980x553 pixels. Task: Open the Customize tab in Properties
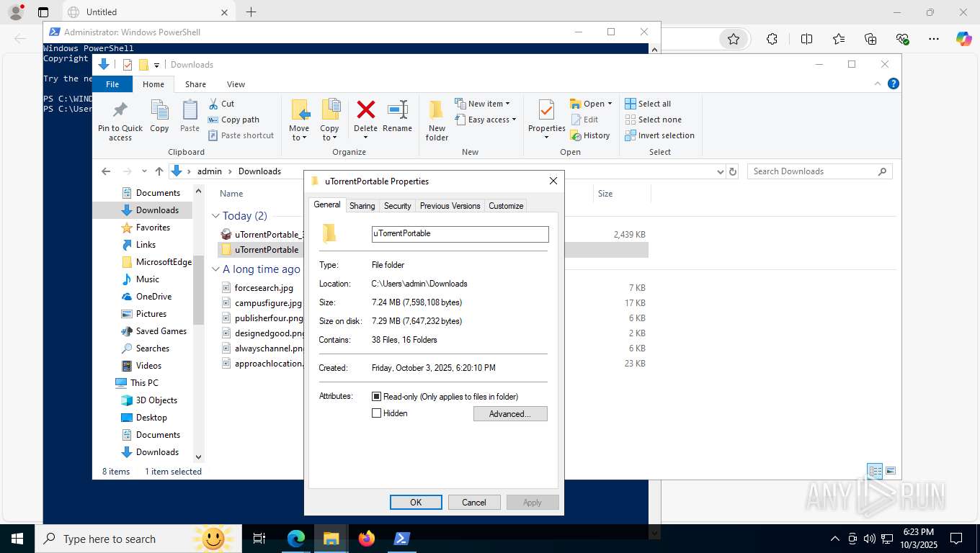[506, 206]
